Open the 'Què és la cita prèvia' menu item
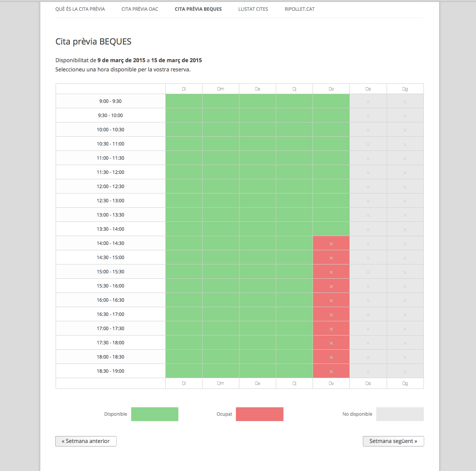 point(80,9)
